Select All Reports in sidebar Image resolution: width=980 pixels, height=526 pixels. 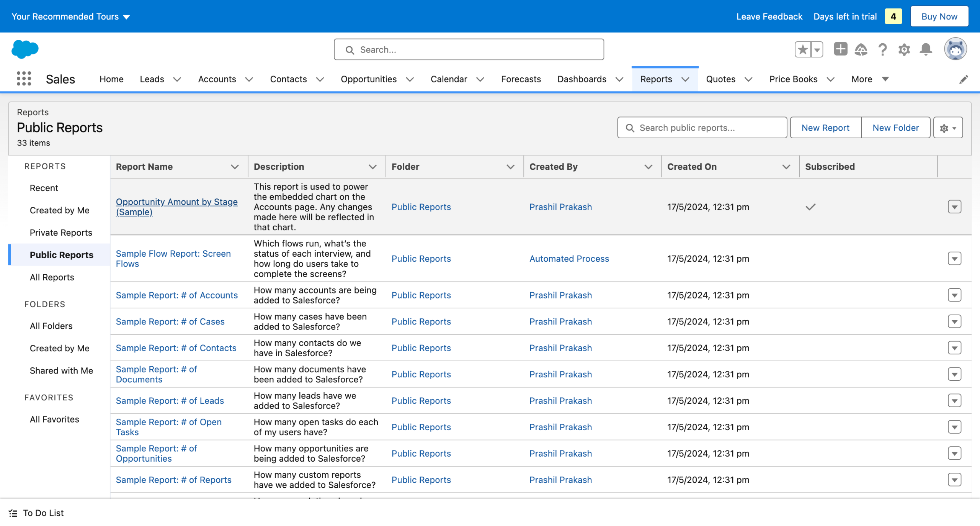52,277
